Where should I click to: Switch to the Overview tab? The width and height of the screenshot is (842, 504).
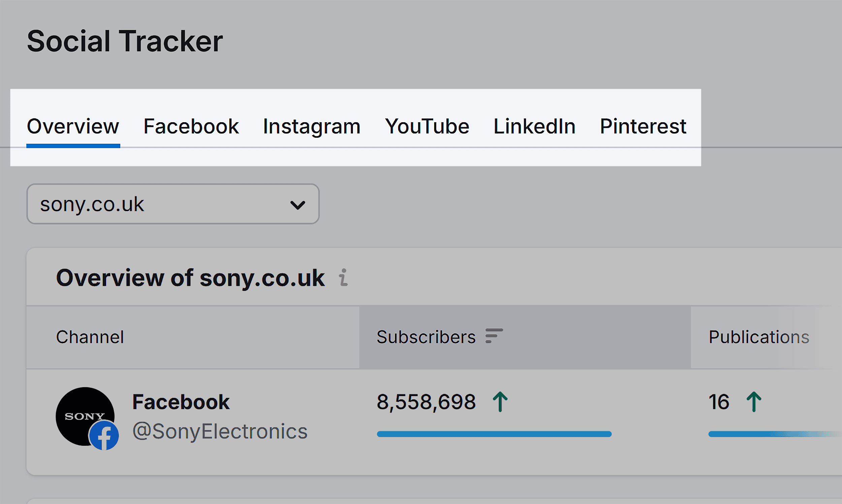pos(73,126)
